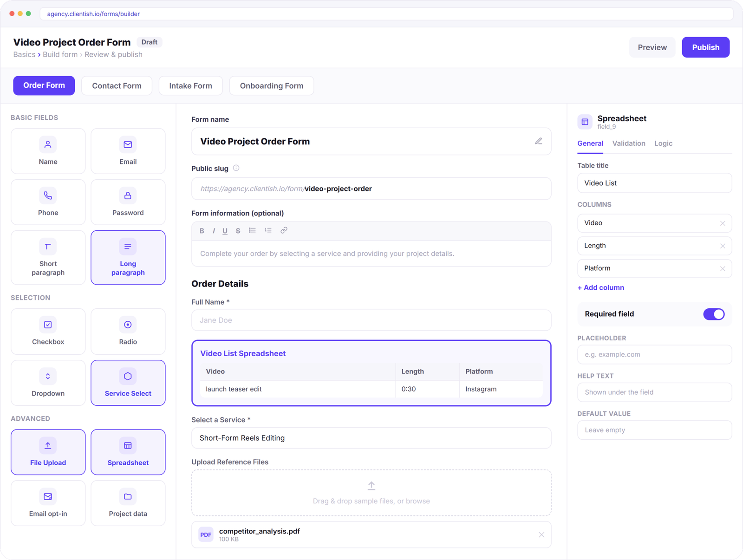743x560 pixels.
Task: Apply italic formatting in form information
Action: (x=214, y=231)
